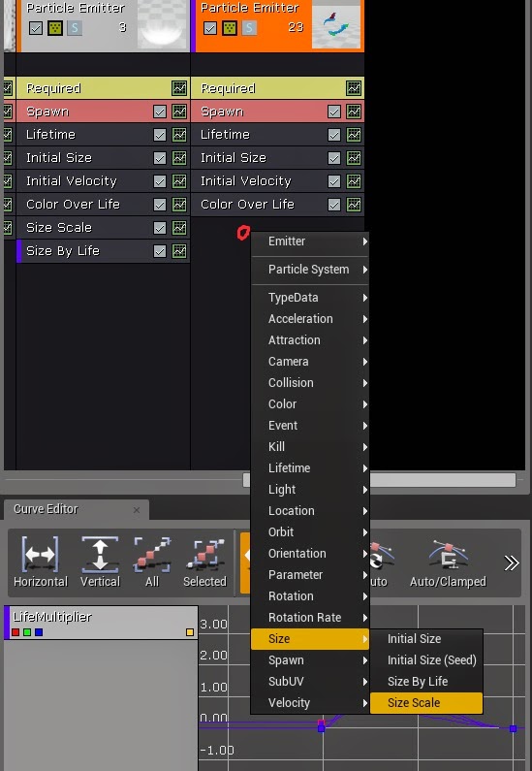Uncheck Size Scale module checkbox

[x=160, y=228]
